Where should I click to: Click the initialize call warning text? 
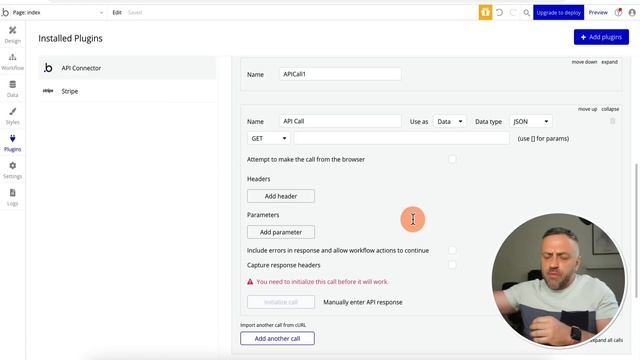322,282
